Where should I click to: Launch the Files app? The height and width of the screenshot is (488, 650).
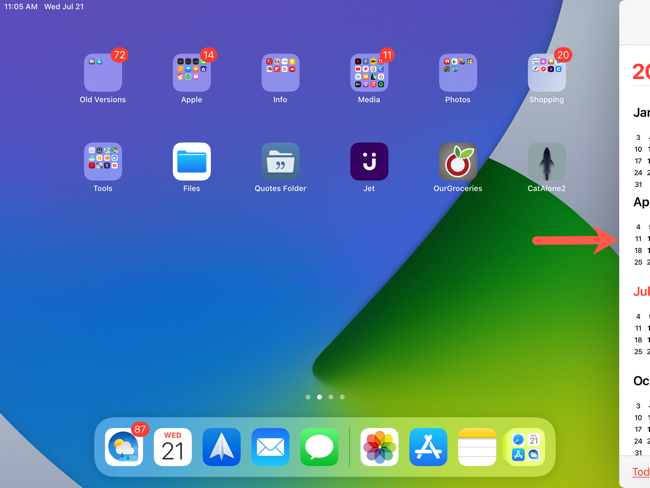click(191, 162)
